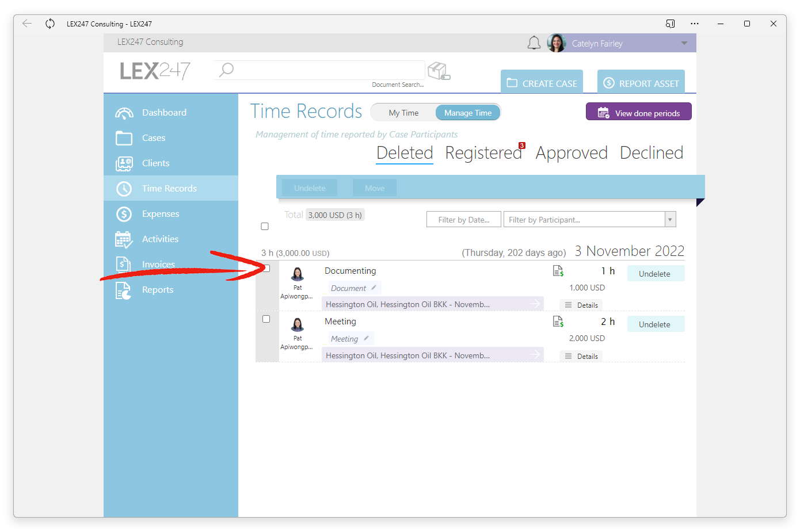Expand Details of Documenting record
Screen dimensions: 800x532
pyautogui.click(x=581, y=305)
